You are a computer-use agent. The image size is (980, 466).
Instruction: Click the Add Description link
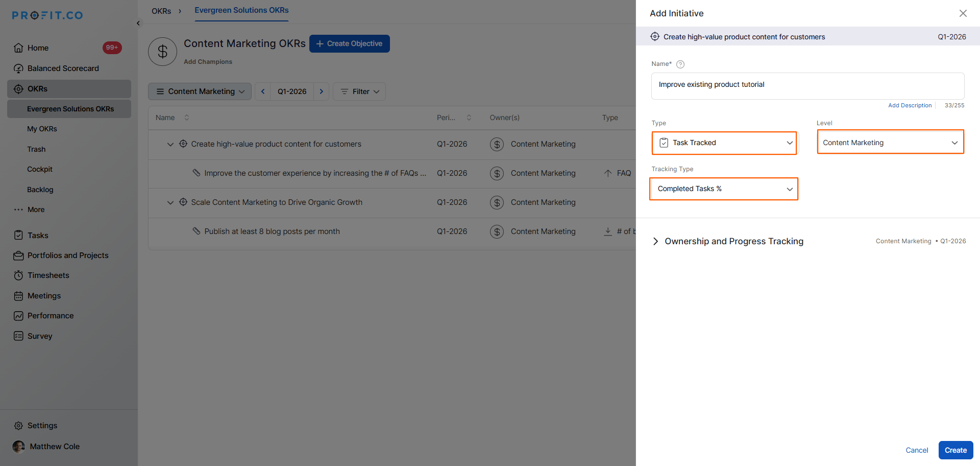(910, 106)
